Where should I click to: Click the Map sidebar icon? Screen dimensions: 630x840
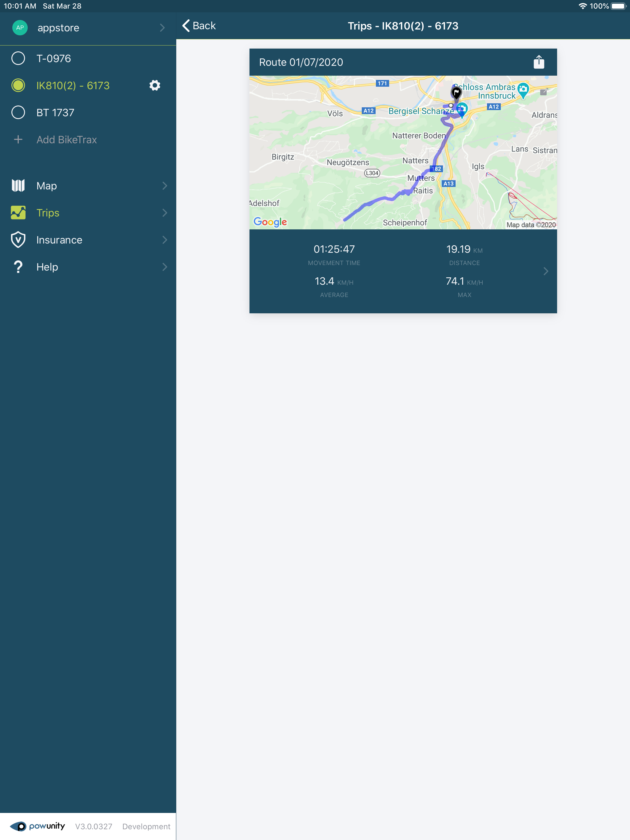[x=18, y=186]
